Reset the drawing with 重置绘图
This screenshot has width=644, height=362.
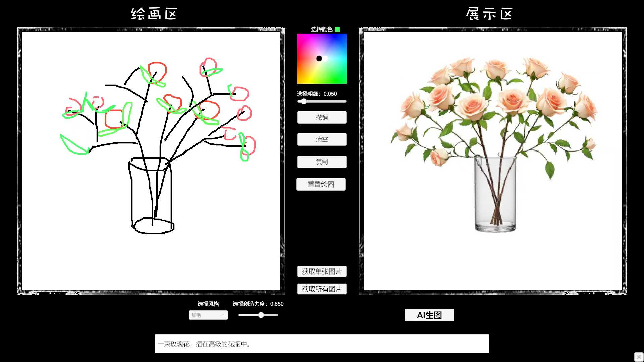(x=321, y=184)
